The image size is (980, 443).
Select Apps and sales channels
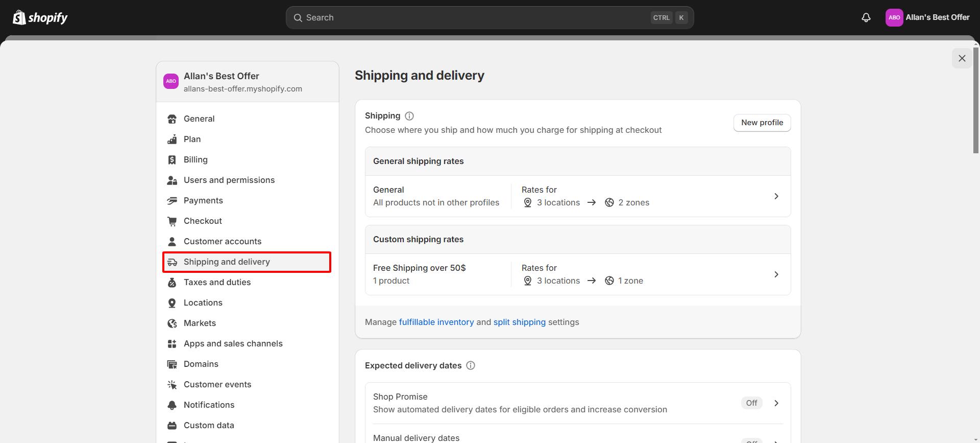233,344
